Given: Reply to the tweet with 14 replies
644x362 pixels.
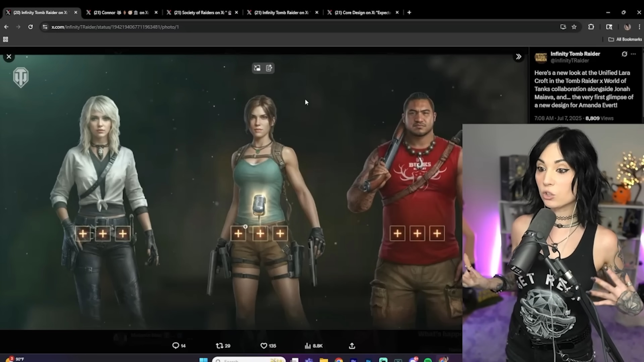Looking at the screenshot, I should tap(179, 346).
